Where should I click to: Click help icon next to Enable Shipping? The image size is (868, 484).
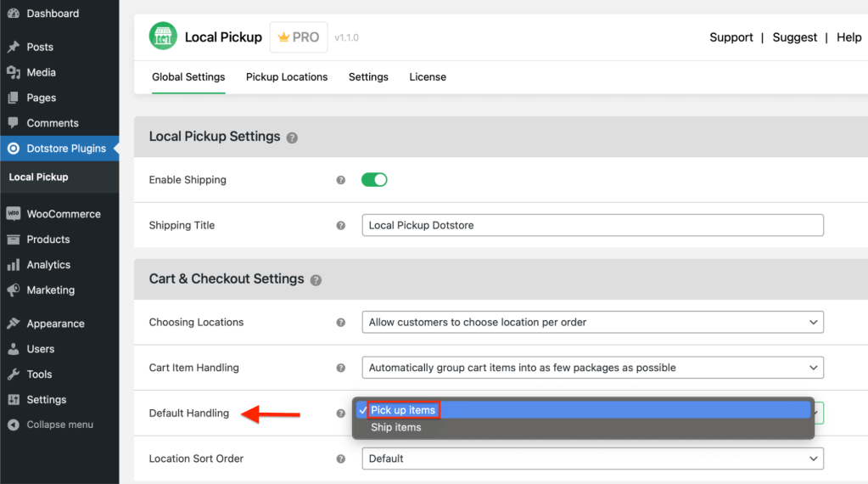pos(341,180)
